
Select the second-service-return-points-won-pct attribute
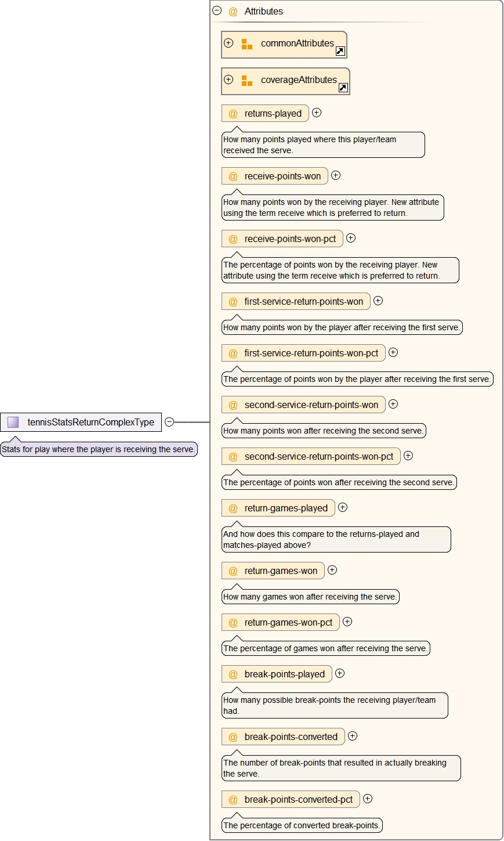tap(318, 457)
